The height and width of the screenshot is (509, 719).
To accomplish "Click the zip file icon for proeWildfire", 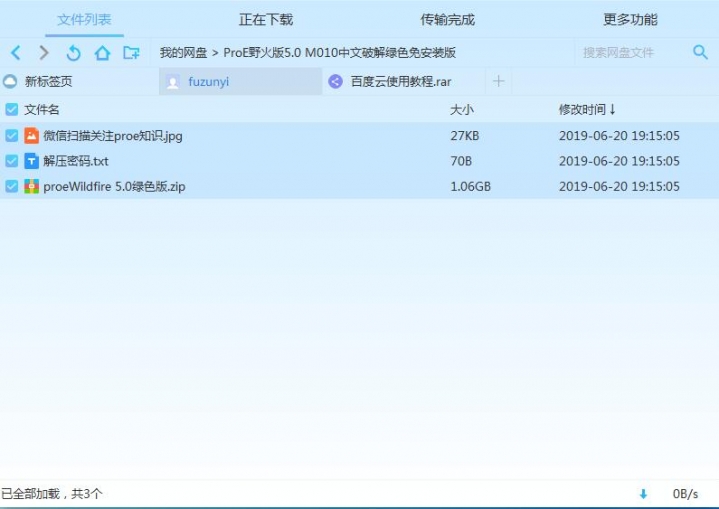I will point(32,186).
